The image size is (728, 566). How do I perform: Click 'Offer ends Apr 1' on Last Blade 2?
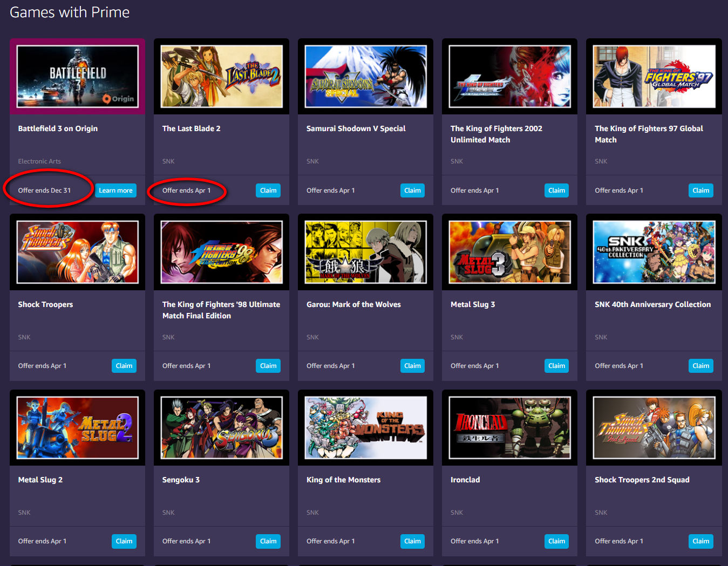point(186,190)
